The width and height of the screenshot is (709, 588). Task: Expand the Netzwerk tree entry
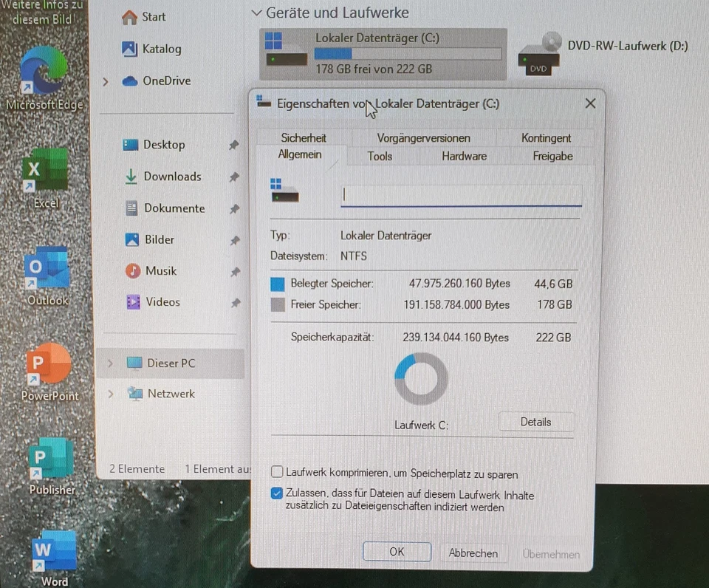pos(110,394)
